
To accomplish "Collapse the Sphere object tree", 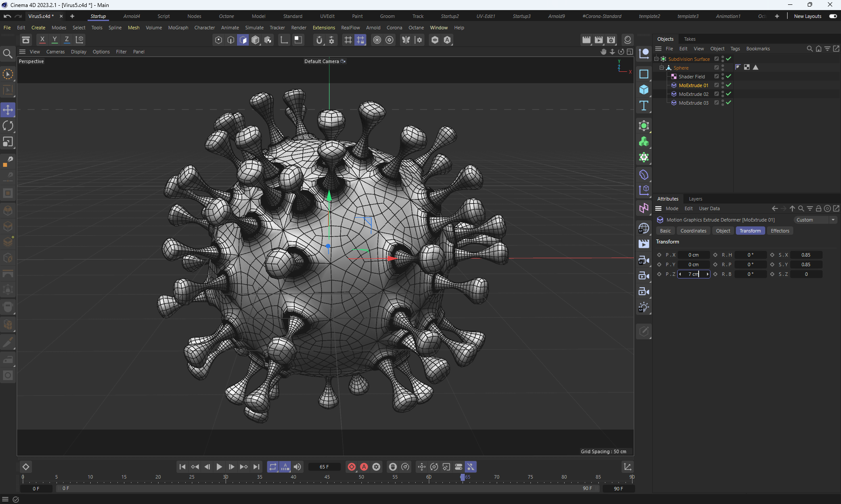I will point(661,67).
